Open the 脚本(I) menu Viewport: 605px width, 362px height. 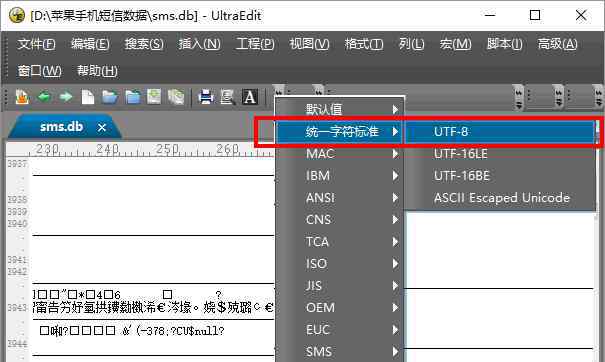(505, 44)
